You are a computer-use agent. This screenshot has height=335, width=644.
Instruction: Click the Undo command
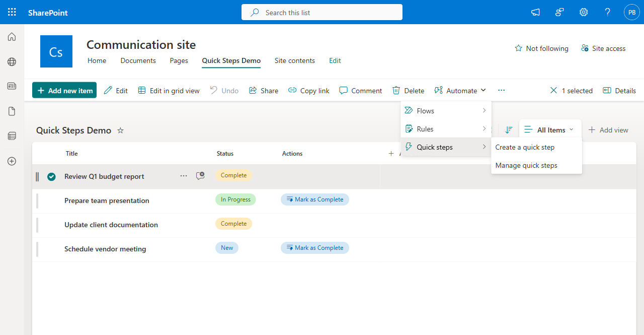224,91
